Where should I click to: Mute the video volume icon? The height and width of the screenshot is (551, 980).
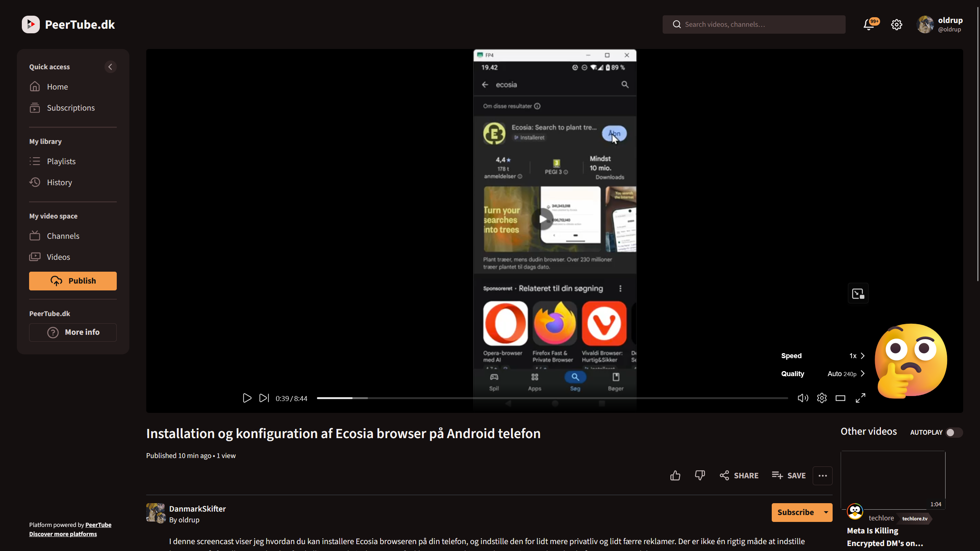803,398
